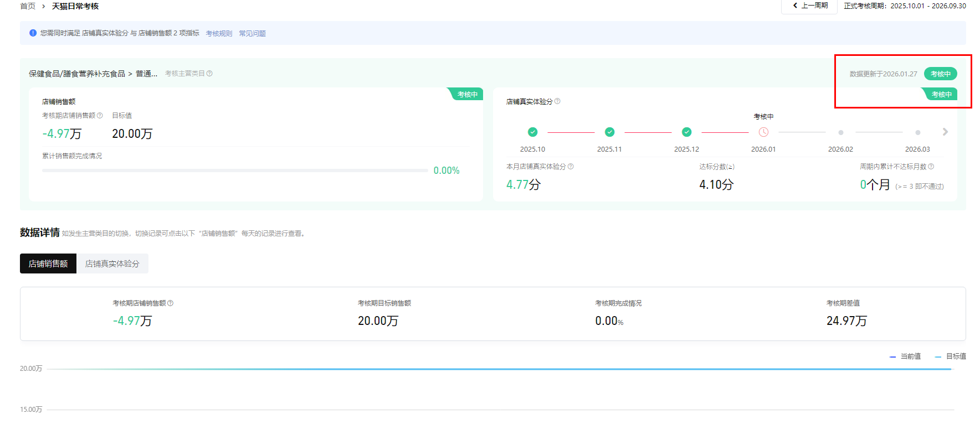Open 常见问题 link
Image resolution: width=980 pixels, height=429 pixels.
(252, 34)
